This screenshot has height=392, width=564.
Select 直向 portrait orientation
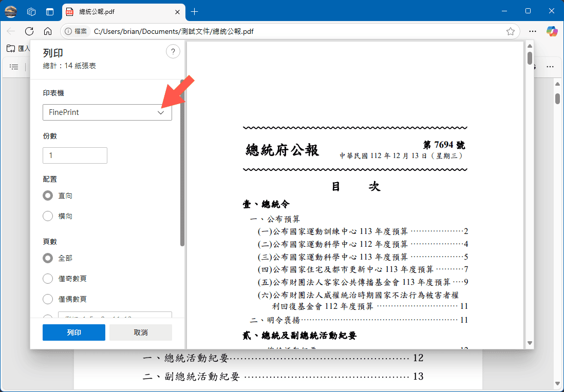click(x=48, y=196)
